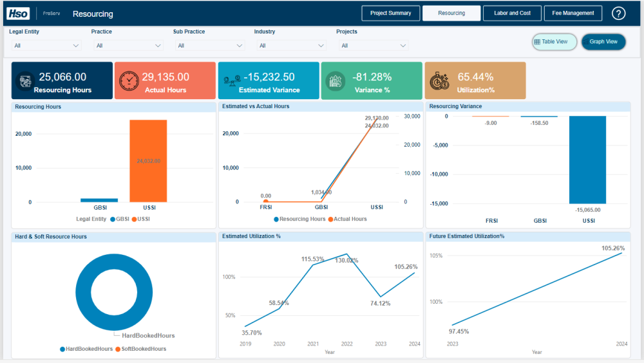Image resolution: width=644 pixels, height=363 pixels.
Task: Click the 74.12% data label for 2023
Action: pyautogui.click(x=381, y=303)
